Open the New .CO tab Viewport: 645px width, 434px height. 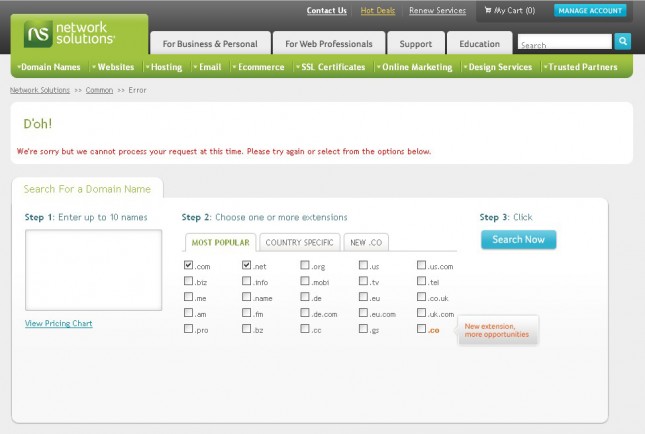click(367, 242)
